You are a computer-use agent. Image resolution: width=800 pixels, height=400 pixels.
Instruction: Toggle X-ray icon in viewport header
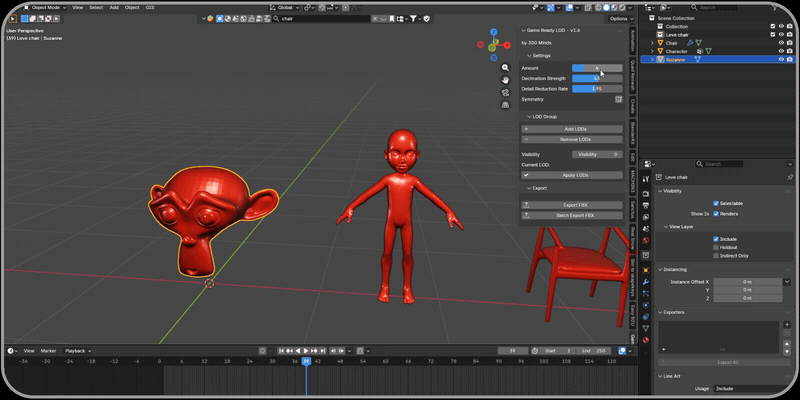[x=588, y=8]
